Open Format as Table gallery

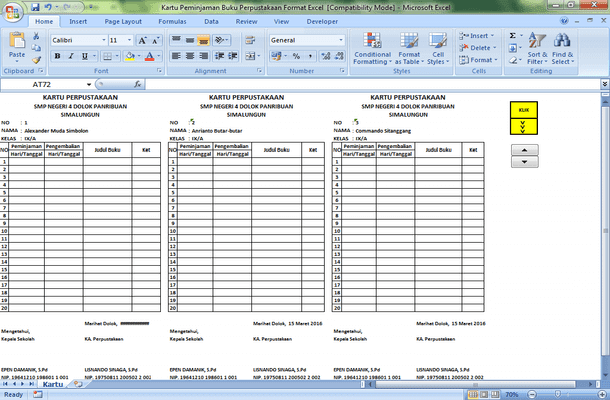tap(409, 48)
